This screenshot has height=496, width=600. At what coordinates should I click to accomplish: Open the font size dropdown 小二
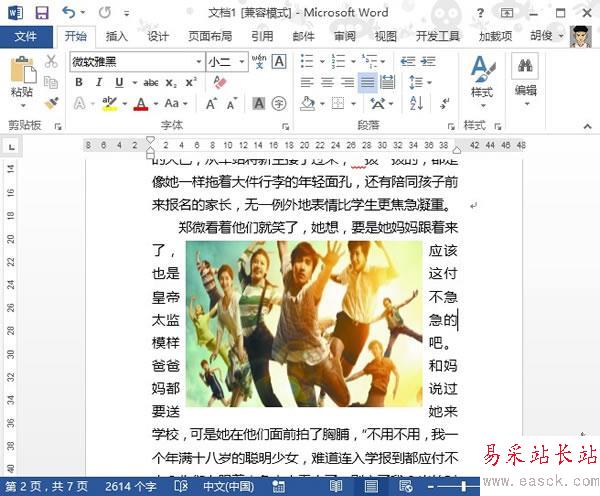242,62
